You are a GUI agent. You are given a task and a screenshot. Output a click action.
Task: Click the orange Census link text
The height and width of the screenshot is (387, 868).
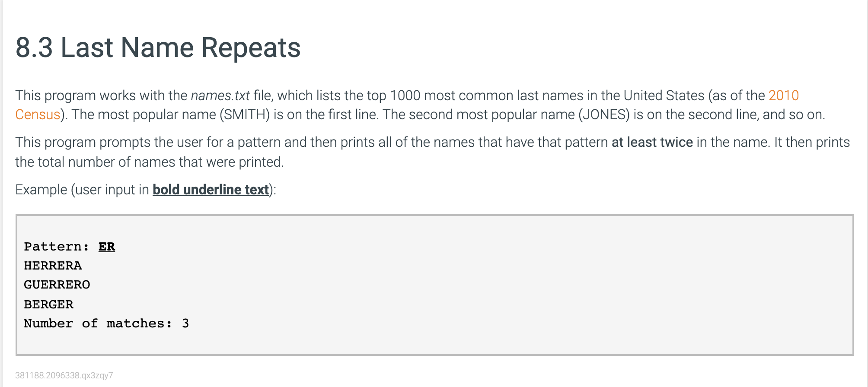click(x=38, y=115)
